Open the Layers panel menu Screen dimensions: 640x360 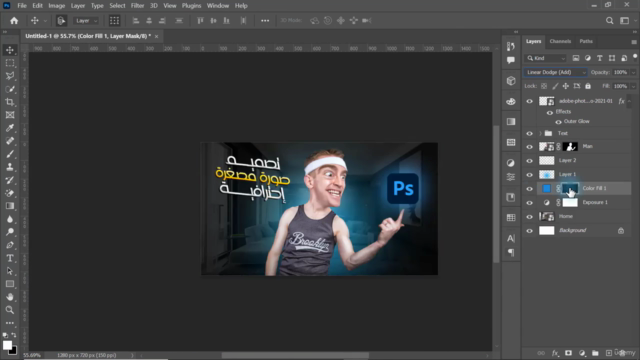click(633, 42)
